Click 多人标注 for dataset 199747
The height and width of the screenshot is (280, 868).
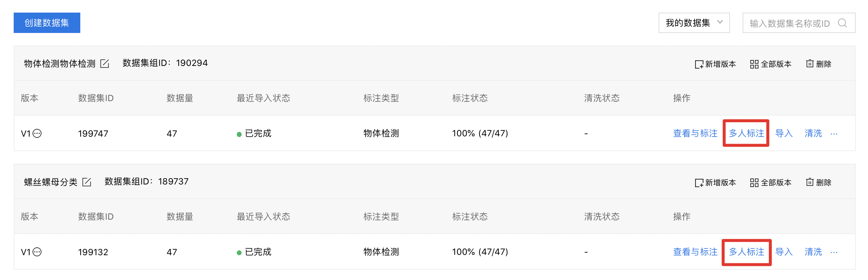tap(746, 133)
